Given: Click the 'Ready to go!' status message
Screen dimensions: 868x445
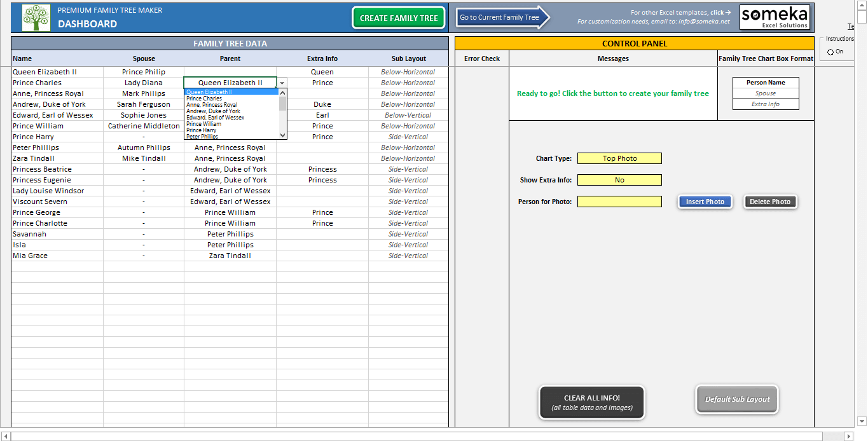Looking at the screenshot, I should [x=613, y=93].
